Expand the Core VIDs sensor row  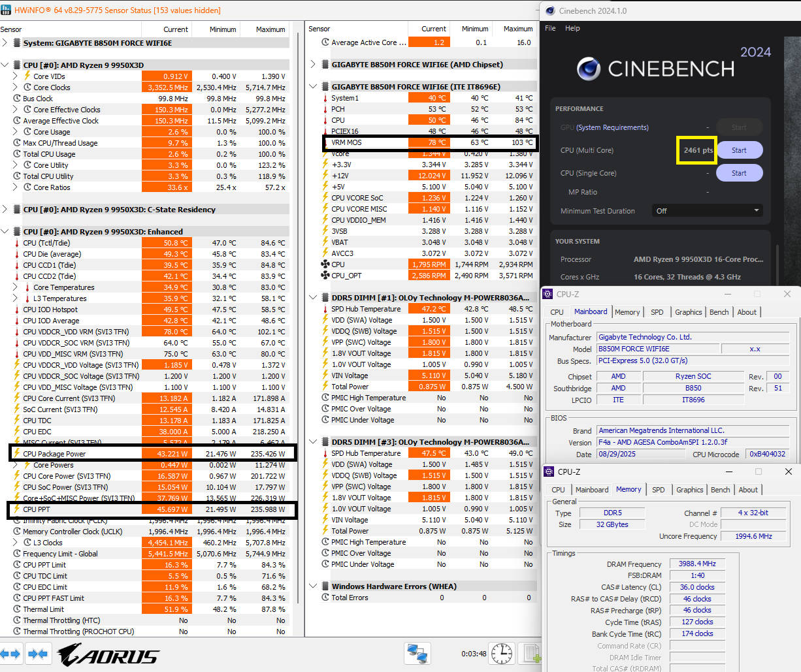[16, 76]
